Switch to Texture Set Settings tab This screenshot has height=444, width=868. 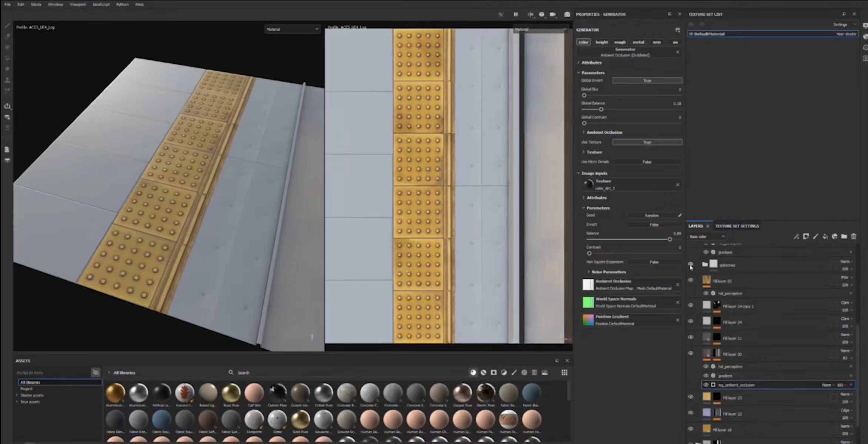click(x=737, y=226)
